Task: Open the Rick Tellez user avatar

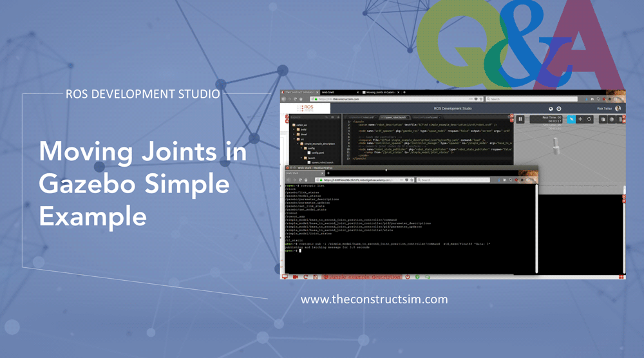Action: coord(618,108)
